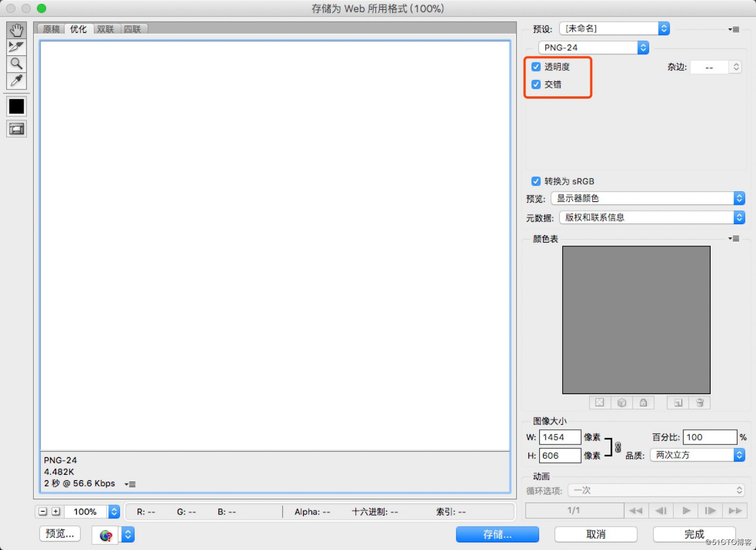This screenshot has width=756, height=550.
Task: Open the 预设 preset dropdown
Action: 614,29
